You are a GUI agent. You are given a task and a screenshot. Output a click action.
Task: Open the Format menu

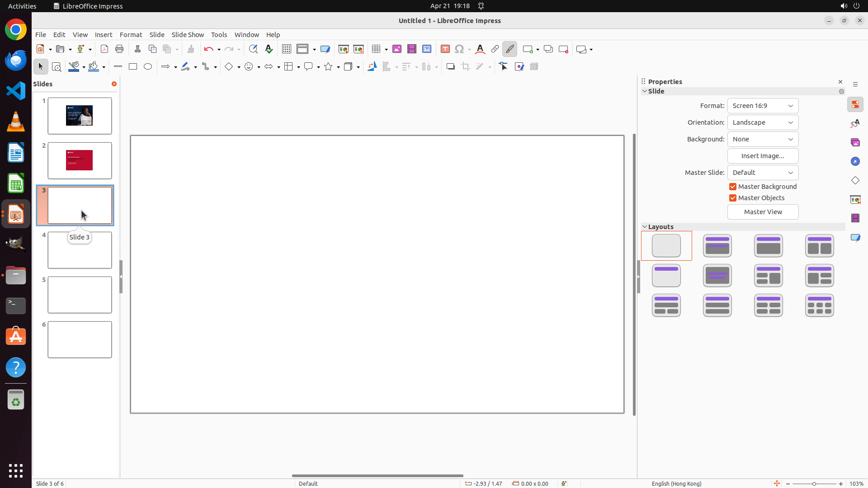(131, 35)
